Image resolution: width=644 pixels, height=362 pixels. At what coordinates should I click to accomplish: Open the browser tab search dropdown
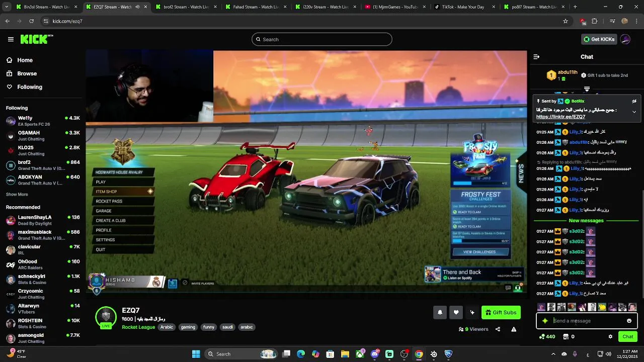tap(7, 7)
